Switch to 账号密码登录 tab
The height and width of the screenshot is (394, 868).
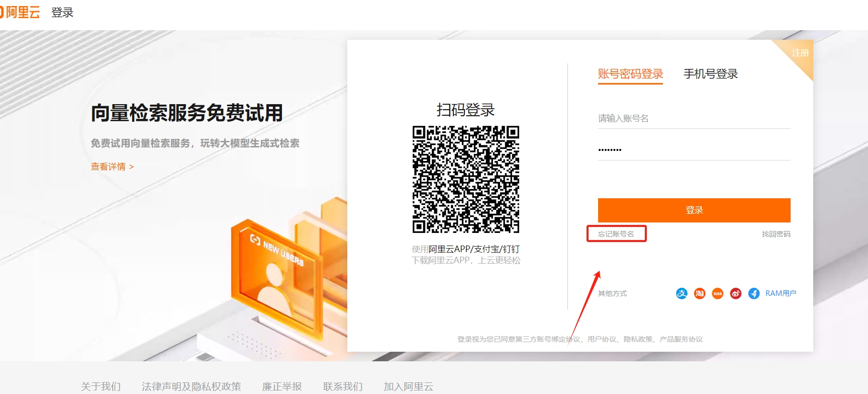point(630,74)
